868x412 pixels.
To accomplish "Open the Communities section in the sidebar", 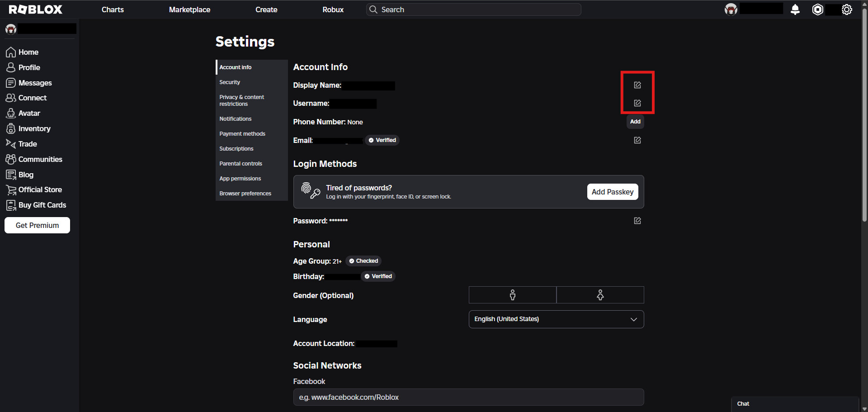I will (x=40, y=159).
